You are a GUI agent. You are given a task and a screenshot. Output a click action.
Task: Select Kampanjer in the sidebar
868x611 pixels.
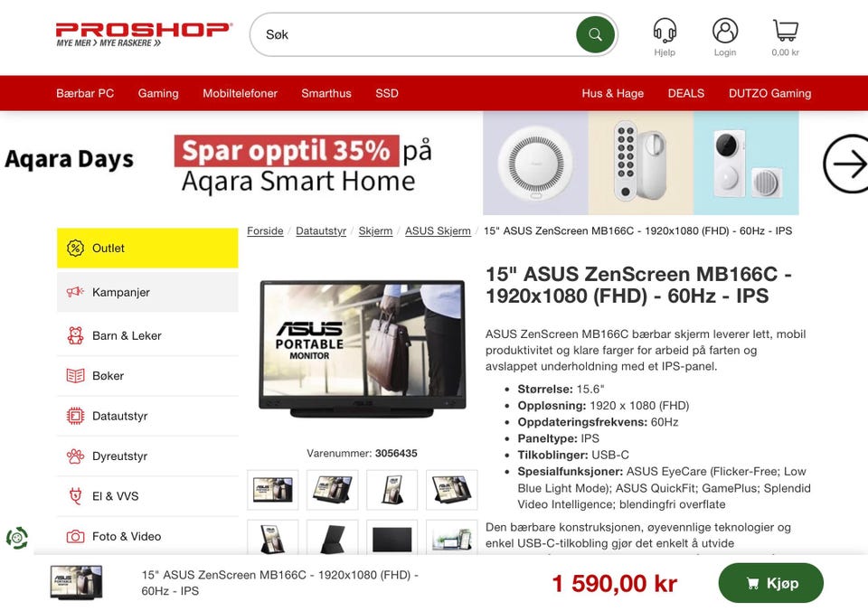click(x=147, y=292)
